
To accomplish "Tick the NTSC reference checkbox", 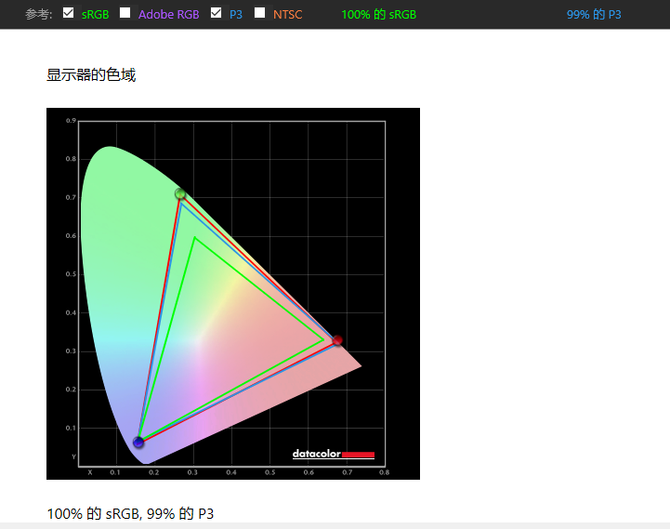I will (259, 13).
